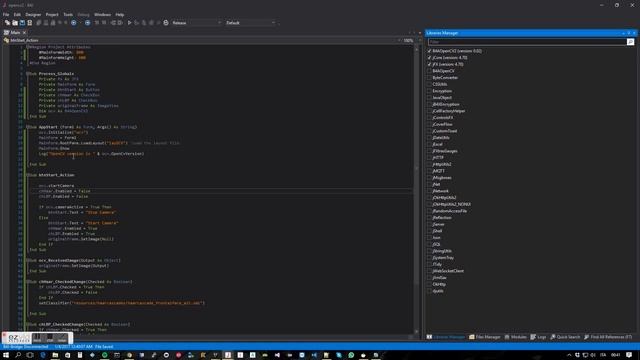Open the Release build configuration dropdown

click(196, 23)
